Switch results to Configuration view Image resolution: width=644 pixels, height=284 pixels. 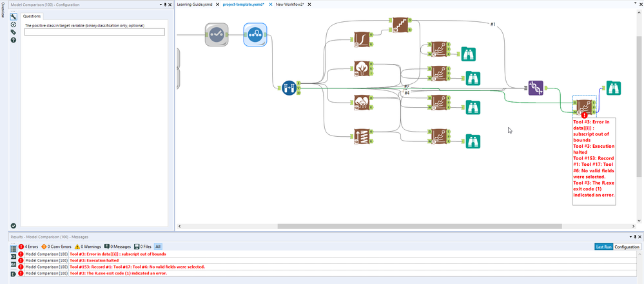click(627, 247)
